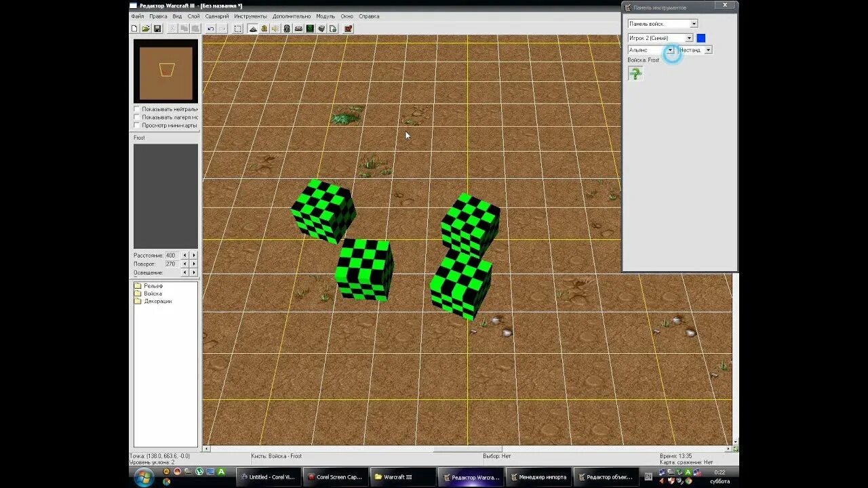The image size is (868, 488).
Task: Open the Sound Editor burst icon
Action: point(275,28)
